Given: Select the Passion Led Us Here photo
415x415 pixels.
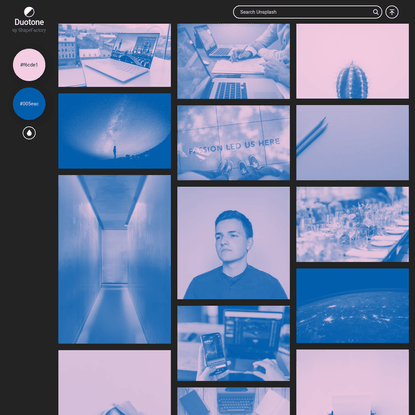Looking at the screenshot, I should (x=234, y=143).
